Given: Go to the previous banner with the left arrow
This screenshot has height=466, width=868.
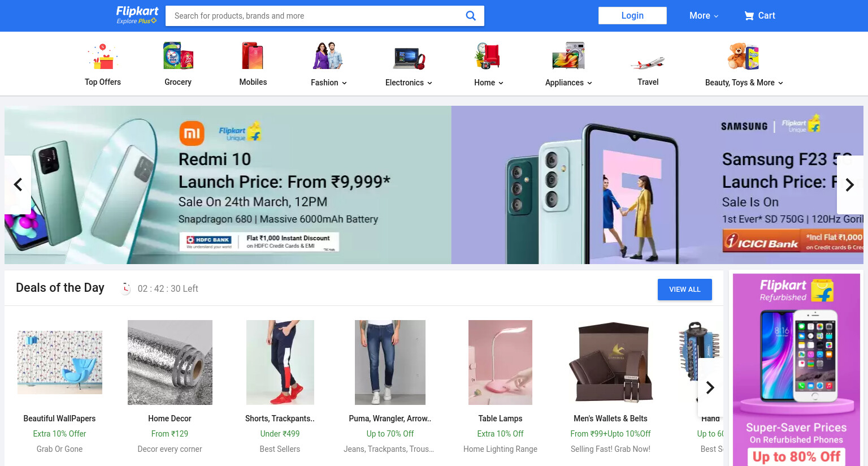Looking at the screenshot, I should [18, 185].
